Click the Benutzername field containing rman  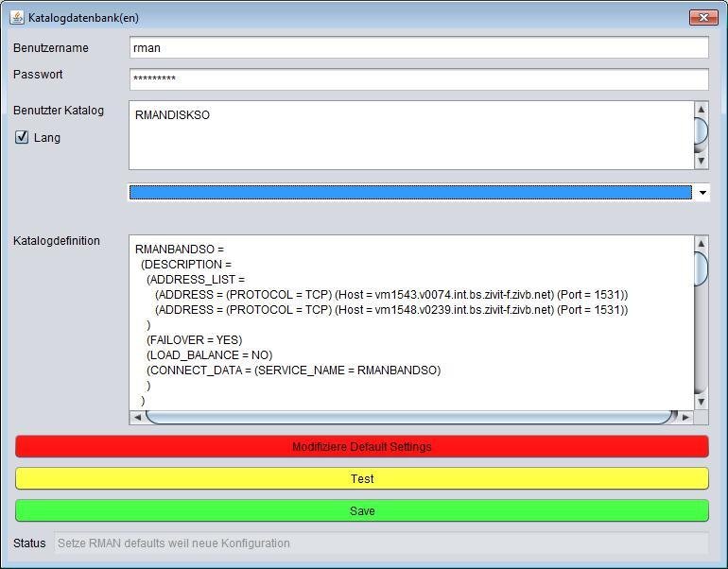419,48
